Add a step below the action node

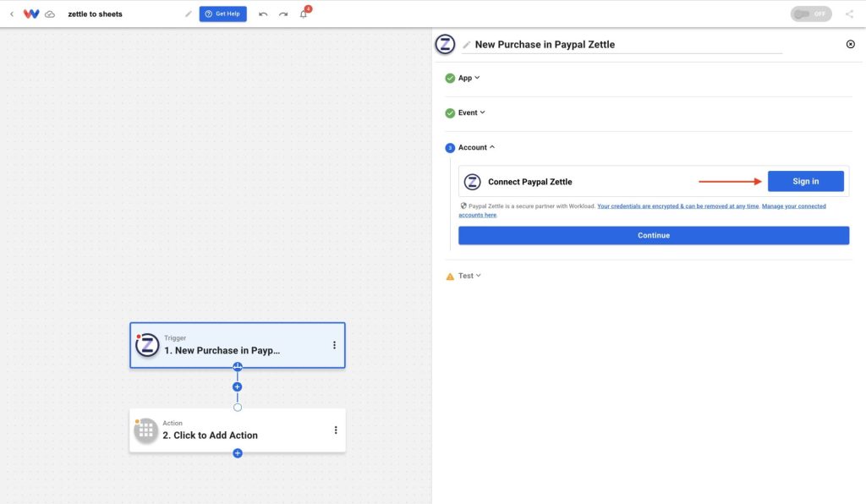[238, 453]
